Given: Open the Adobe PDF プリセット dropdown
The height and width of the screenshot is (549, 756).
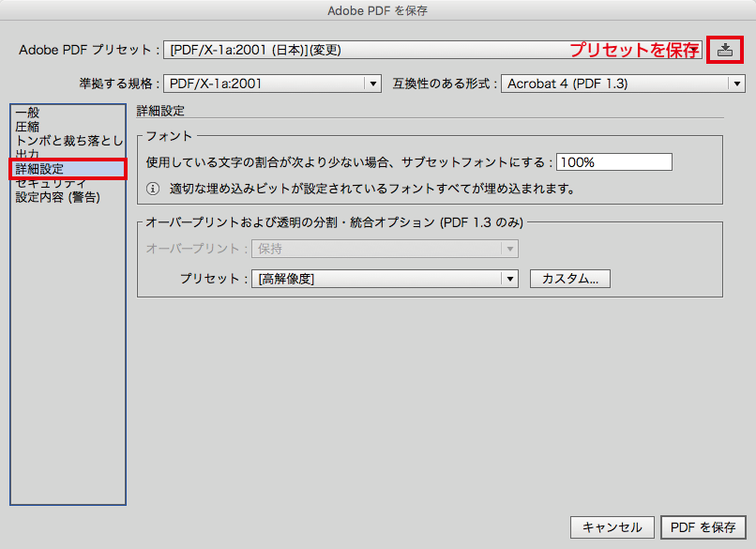Looking at the screenshot, I should (432, 50).
